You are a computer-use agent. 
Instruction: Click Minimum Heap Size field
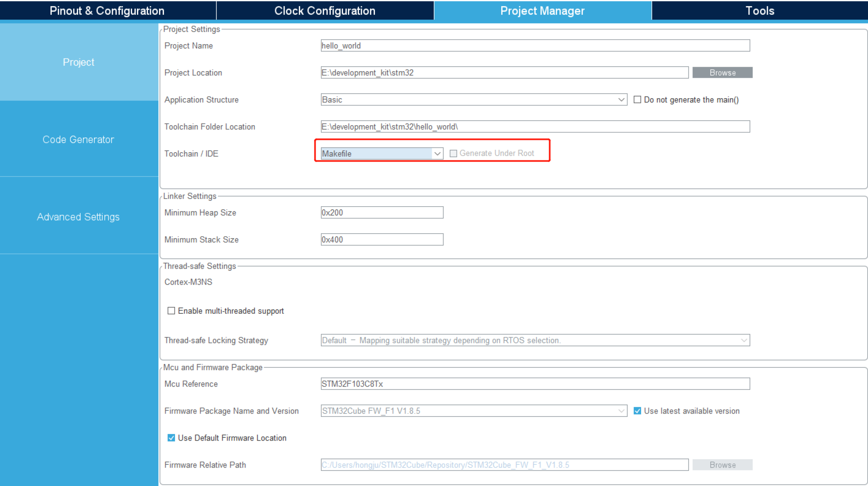[382, 212]
